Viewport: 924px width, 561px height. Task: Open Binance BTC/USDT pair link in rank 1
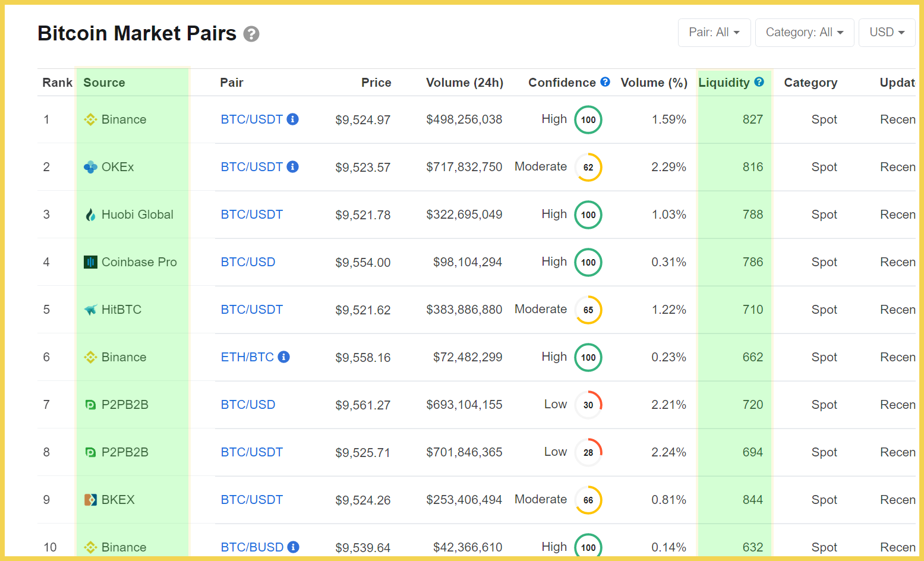click(252, 119)
